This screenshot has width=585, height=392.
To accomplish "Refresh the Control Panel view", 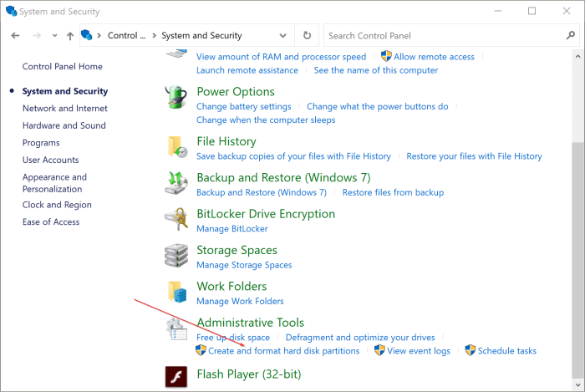I will (307, 35).
